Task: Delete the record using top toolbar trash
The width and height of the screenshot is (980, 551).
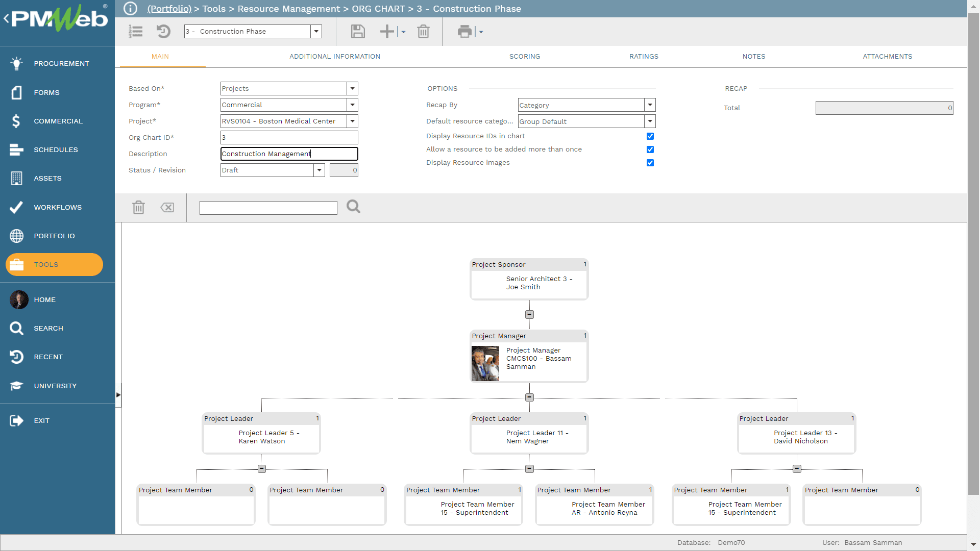Action: coord(423,32)
